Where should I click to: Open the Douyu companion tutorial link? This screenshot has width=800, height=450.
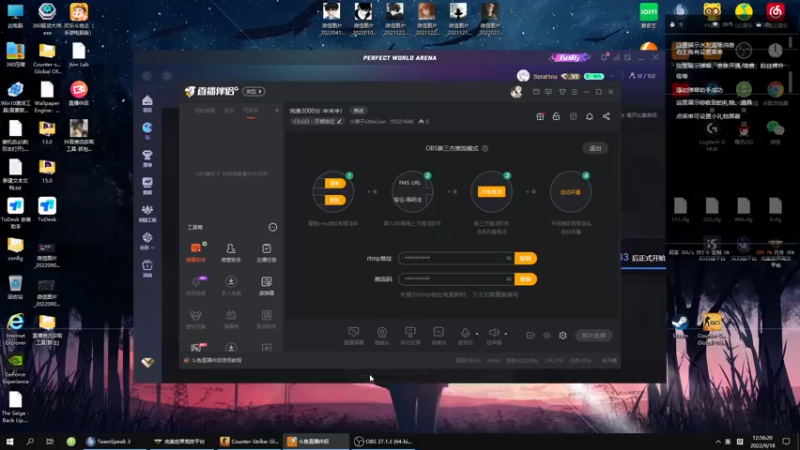click(x=216, y=360)
